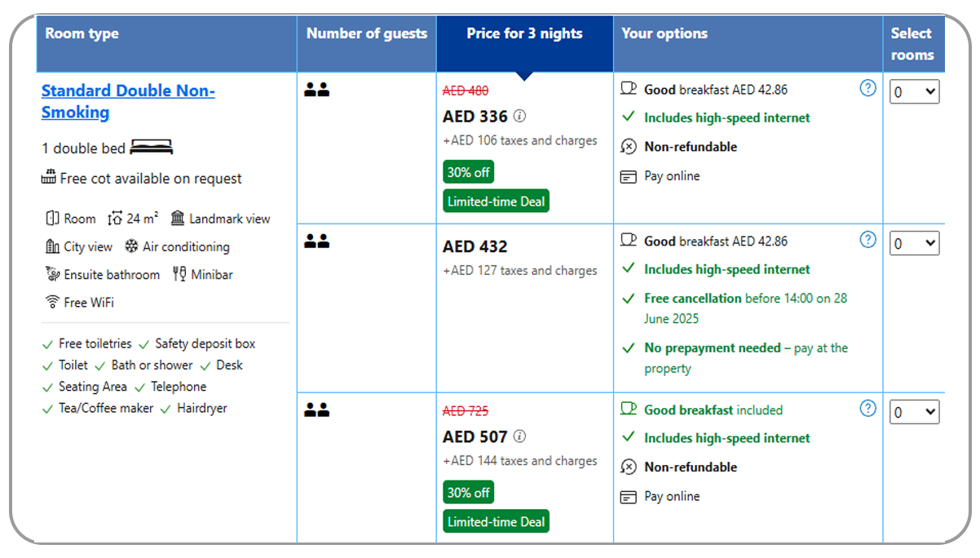This screenshot has height=558, width=980.
Task: Open rooms dropdown for AED 507 offer
Action: 914,412
